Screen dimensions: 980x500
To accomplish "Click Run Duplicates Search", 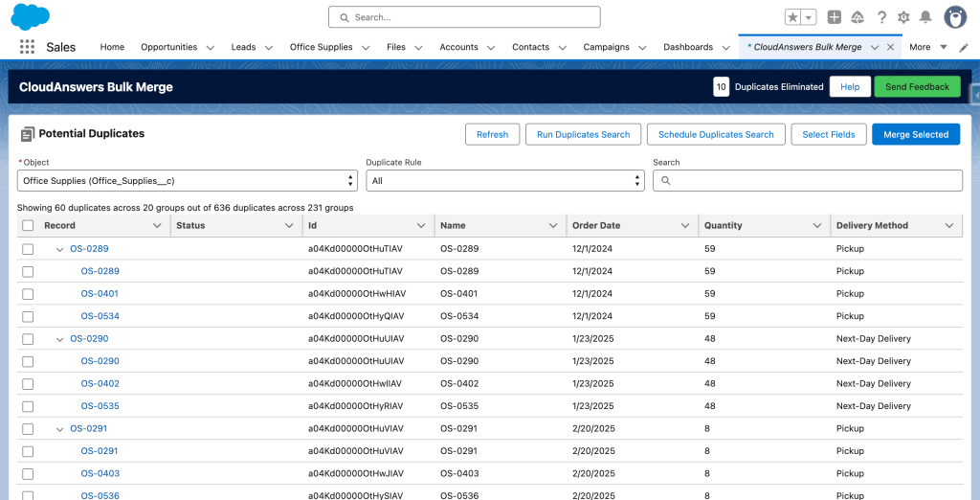I will point(583,134).
